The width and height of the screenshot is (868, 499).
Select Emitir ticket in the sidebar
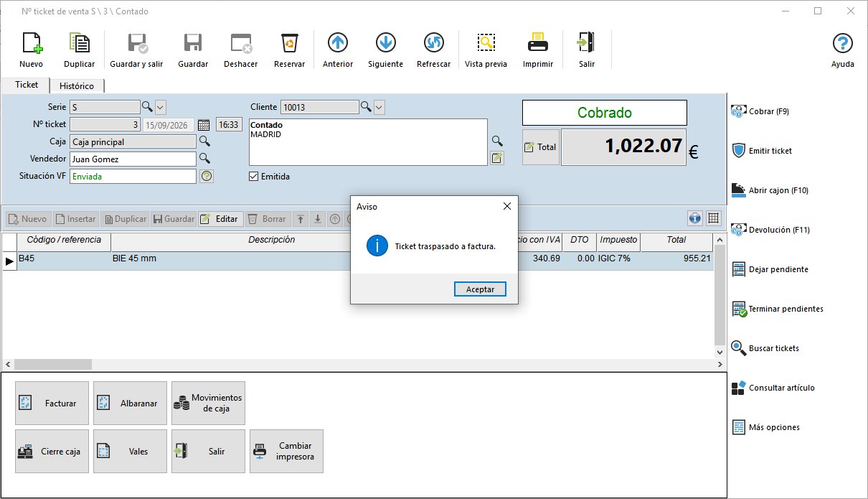(762, 151)
